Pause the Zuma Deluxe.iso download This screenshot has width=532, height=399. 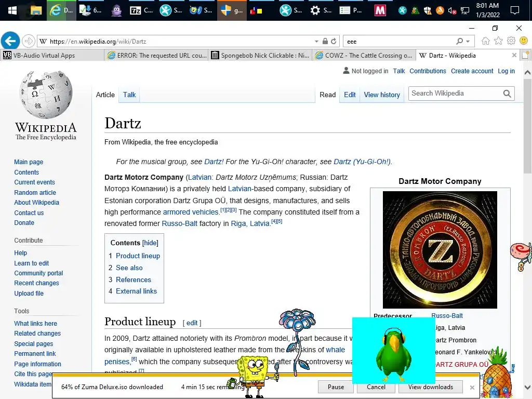tap(336, 387)
